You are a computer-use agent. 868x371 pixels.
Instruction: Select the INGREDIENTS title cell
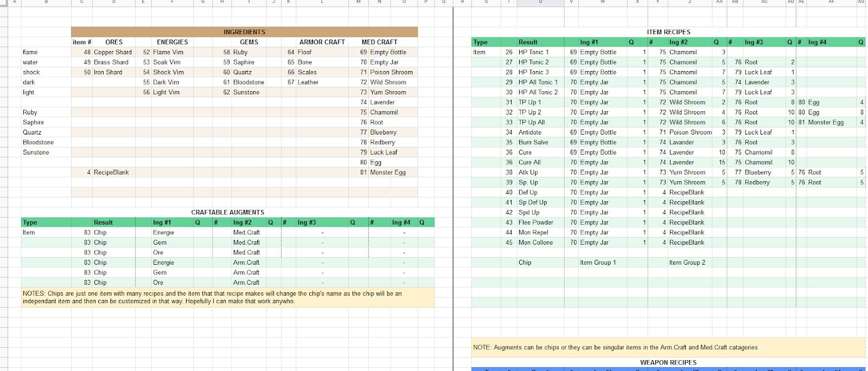click(244, 32)
